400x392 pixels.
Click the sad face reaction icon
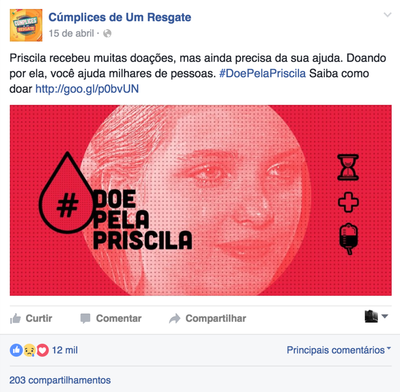[x=29, y=350]
